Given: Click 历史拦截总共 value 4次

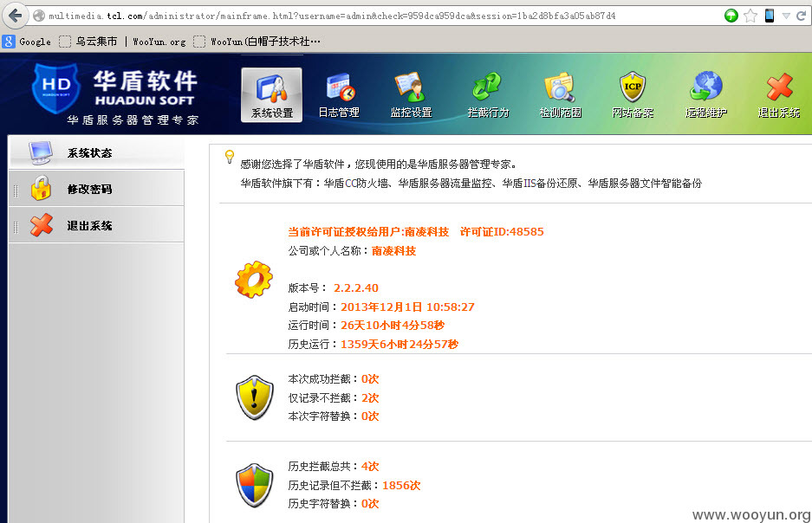Looking at the screenshot, I should [370, 466].
